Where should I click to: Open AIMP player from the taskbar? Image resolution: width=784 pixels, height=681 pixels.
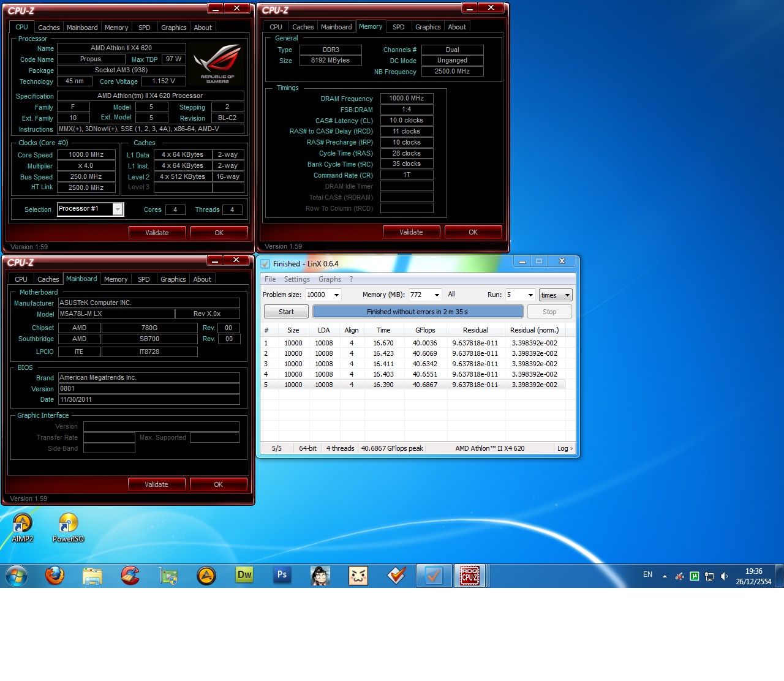tap(206, 576)
